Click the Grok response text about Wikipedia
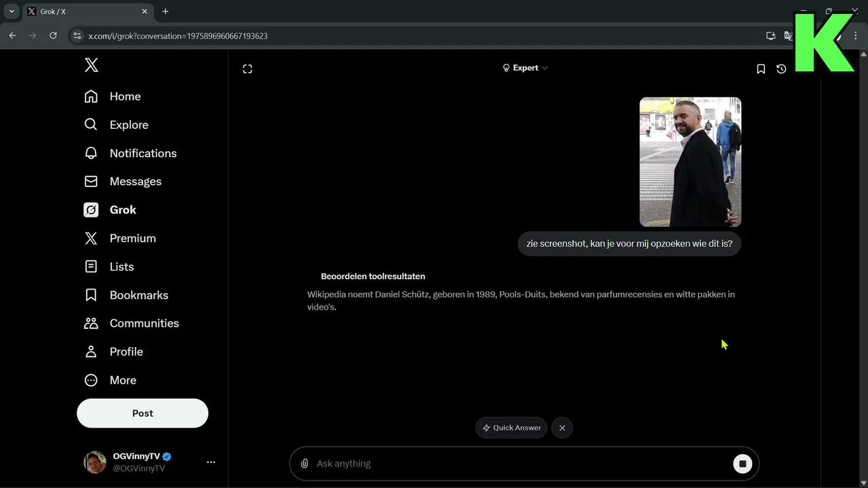This screenshot has height=488, width=868. pos(521,300)
